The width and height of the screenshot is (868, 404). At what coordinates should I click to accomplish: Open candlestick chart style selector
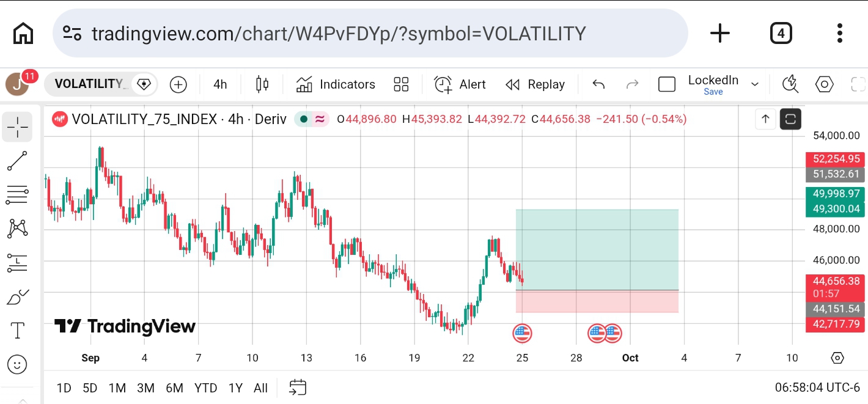pyautogui.click(x=262, y=84)
